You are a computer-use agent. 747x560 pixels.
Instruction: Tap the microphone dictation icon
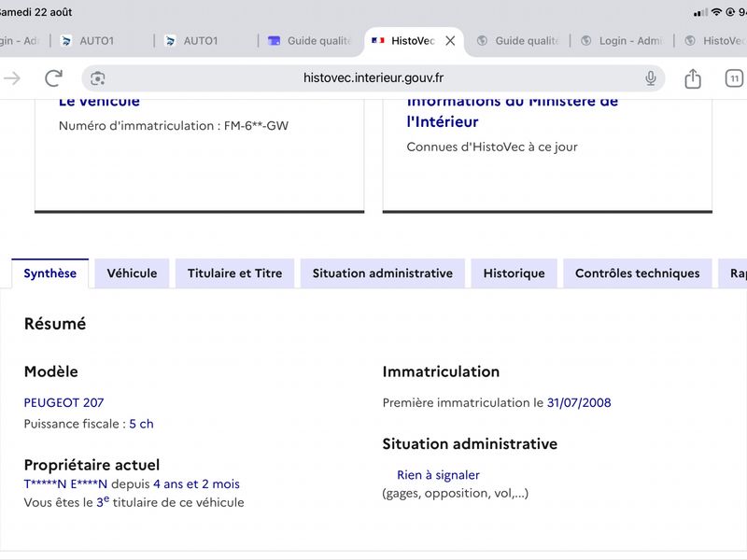tap(650, 78)
